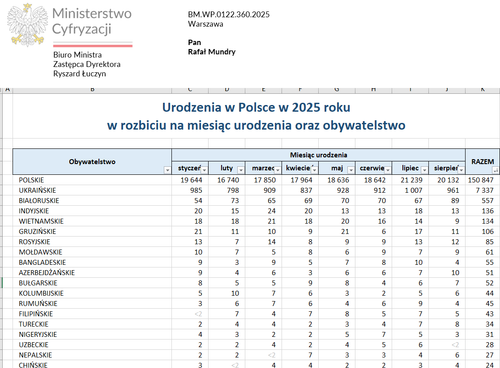This screenshot has height=368, width=500.
Task: Select the POLSKIE luty value 16 740
Action: (228, 180)
